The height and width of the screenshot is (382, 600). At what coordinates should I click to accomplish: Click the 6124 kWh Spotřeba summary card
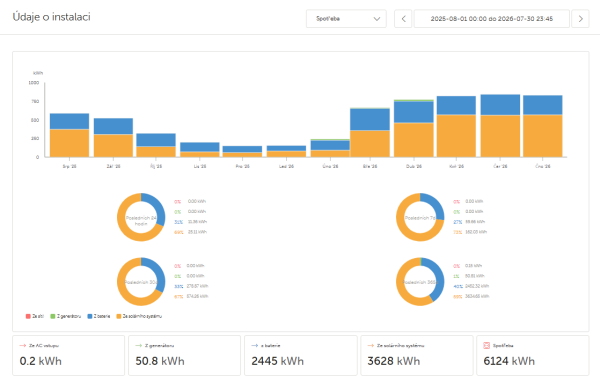pos(532,356)
